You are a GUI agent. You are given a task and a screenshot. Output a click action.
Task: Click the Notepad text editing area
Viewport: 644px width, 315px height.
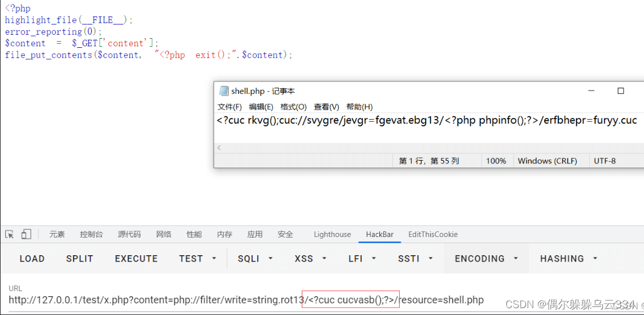click(x=429, y=128)
